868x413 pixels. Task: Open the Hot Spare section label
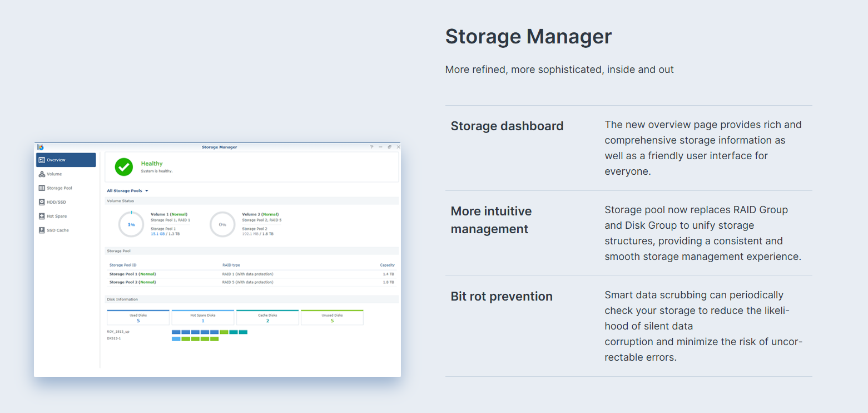click(x=57, y=216)
